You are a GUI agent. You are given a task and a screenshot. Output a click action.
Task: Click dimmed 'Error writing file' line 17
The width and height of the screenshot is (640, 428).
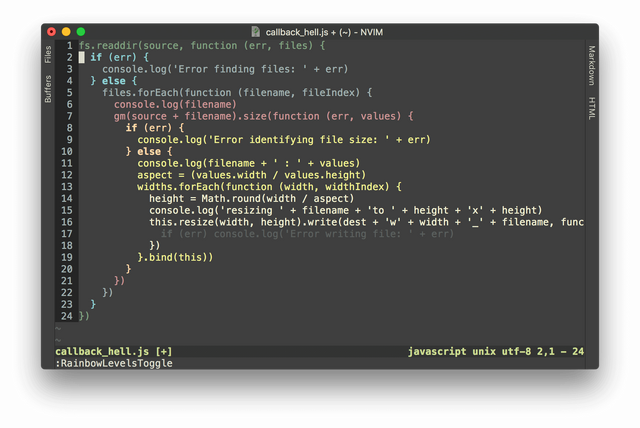pyautogui.click(x=307, y=234)
